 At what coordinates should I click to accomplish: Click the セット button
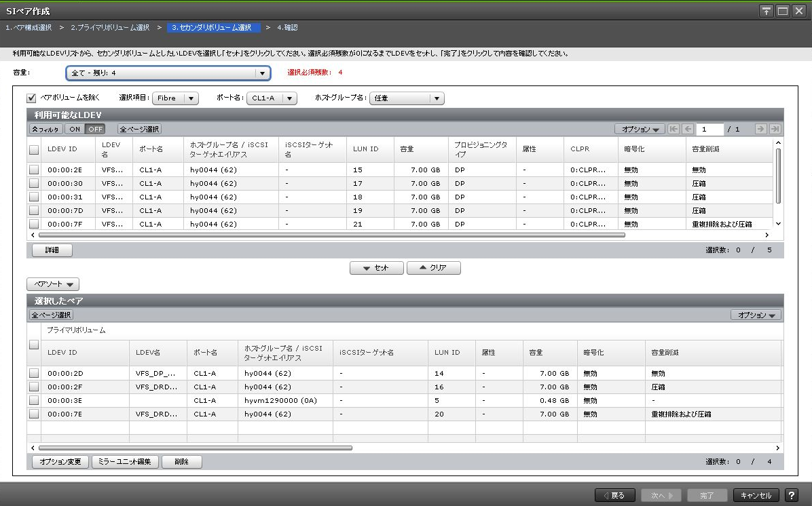pyautogui.click(x=376, y=268)
